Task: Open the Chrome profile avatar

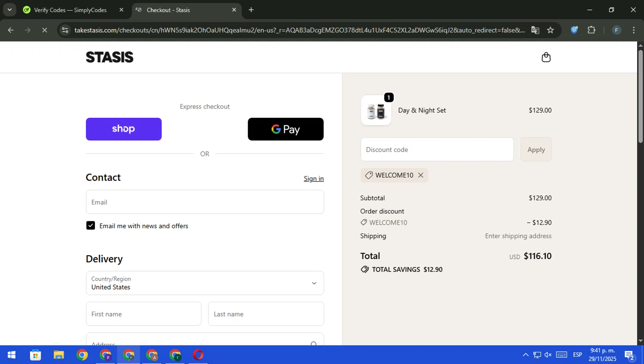Action: pyautogui.click(x=617, y=30)
